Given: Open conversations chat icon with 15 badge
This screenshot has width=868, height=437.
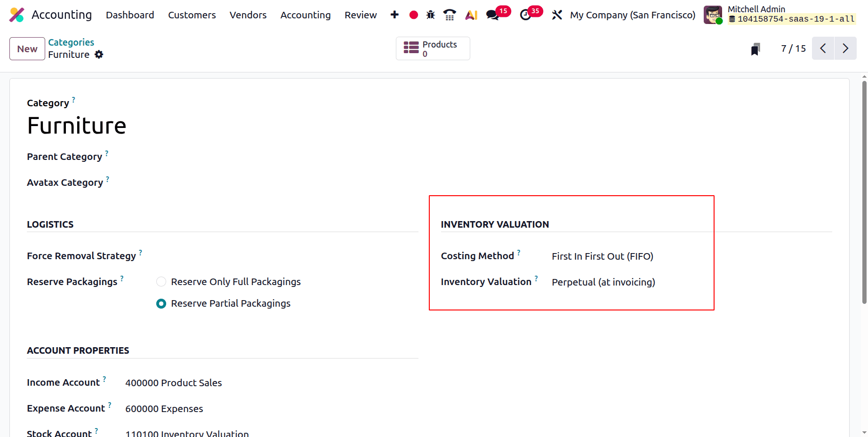Looking at the screenshot, I should point(492,15).
